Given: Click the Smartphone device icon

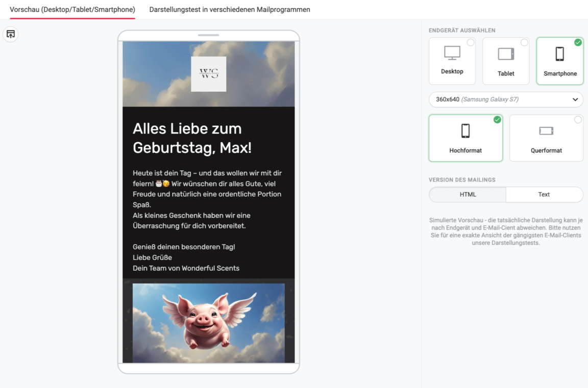Looking at the screenshot, I should [x=559, y=54].
